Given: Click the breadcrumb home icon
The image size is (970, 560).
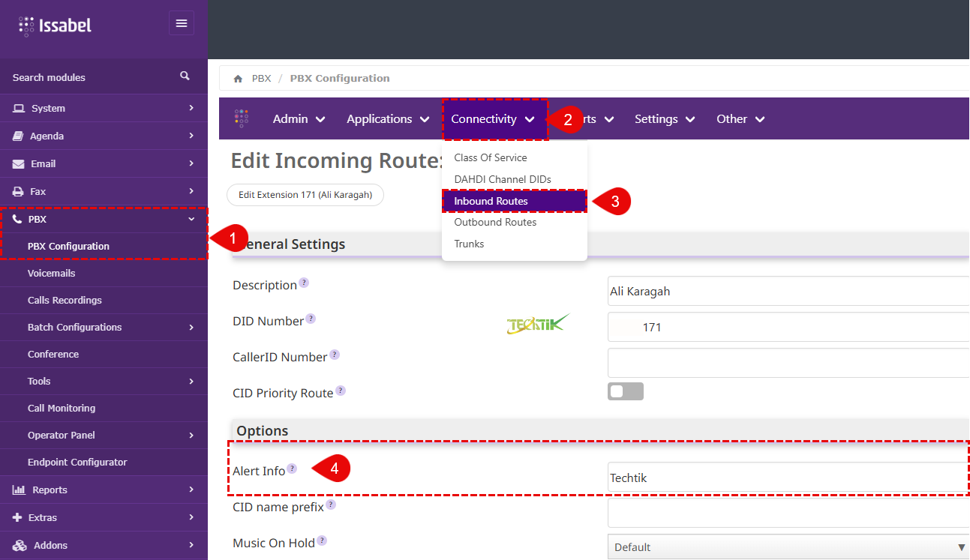Looking at the screenshot, I should (x=239, y=78).
